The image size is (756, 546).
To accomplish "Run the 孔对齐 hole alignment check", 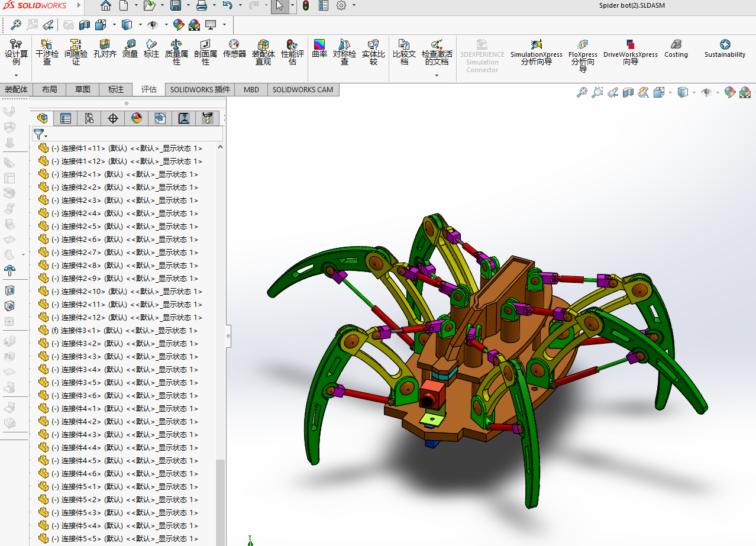I will point(105,48).
